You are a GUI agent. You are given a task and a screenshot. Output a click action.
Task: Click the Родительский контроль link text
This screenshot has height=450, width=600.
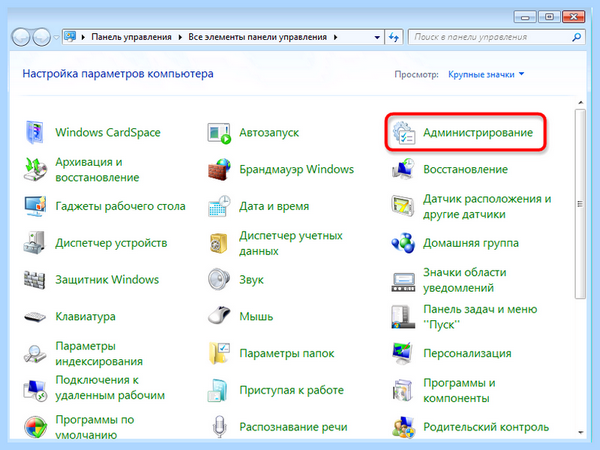486,427
